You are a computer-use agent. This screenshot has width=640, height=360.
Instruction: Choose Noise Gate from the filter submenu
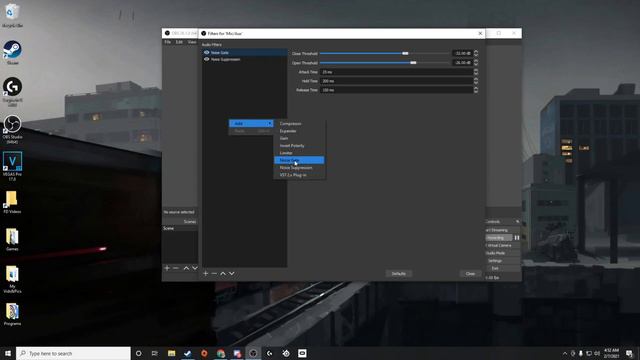[x=299, y=160]
